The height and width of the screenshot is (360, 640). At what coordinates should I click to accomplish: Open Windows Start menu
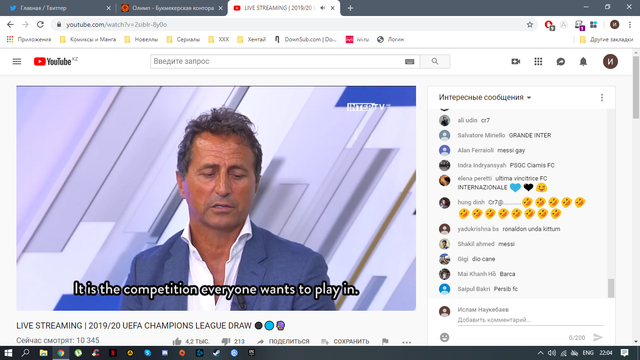pos(8,353)
